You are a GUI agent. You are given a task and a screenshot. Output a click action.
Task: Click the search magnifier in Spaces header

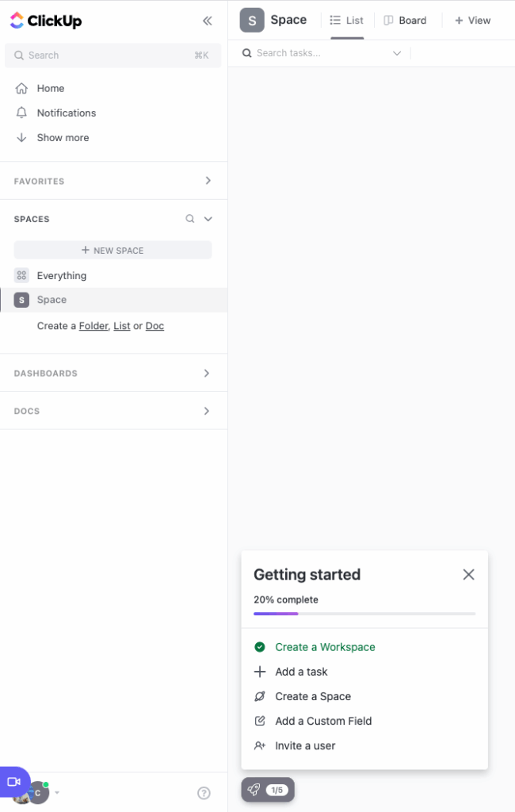click(x=189, y=219)
